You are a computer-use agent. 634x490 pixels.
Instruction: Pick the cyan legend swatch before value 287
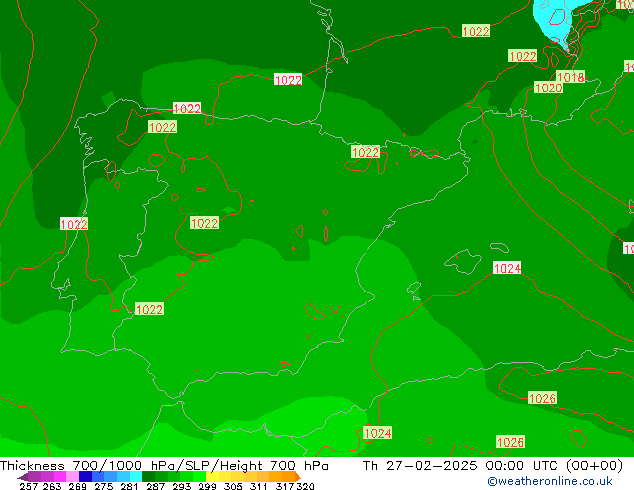coord(136,477)
